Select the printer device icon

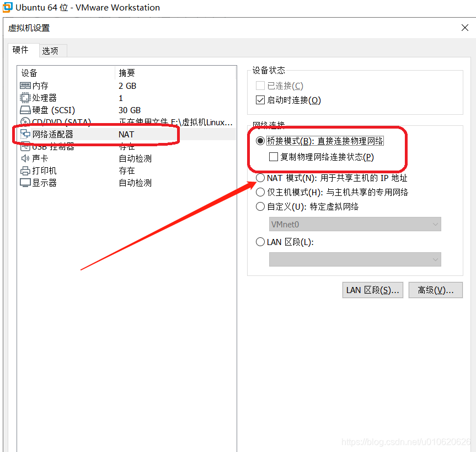pos(25,171)
